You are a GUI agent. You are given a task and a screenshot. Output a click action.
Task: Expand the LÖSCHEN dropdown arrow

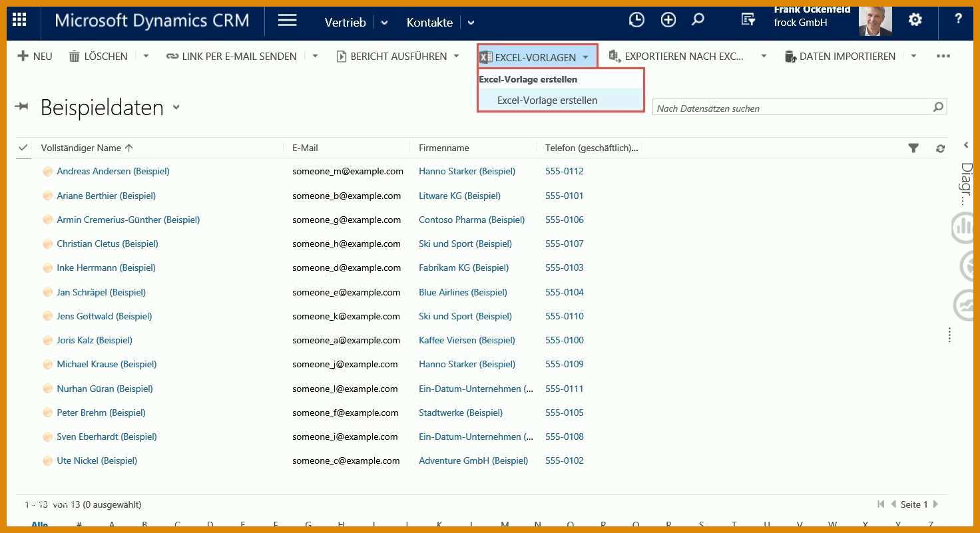(146, 57)
